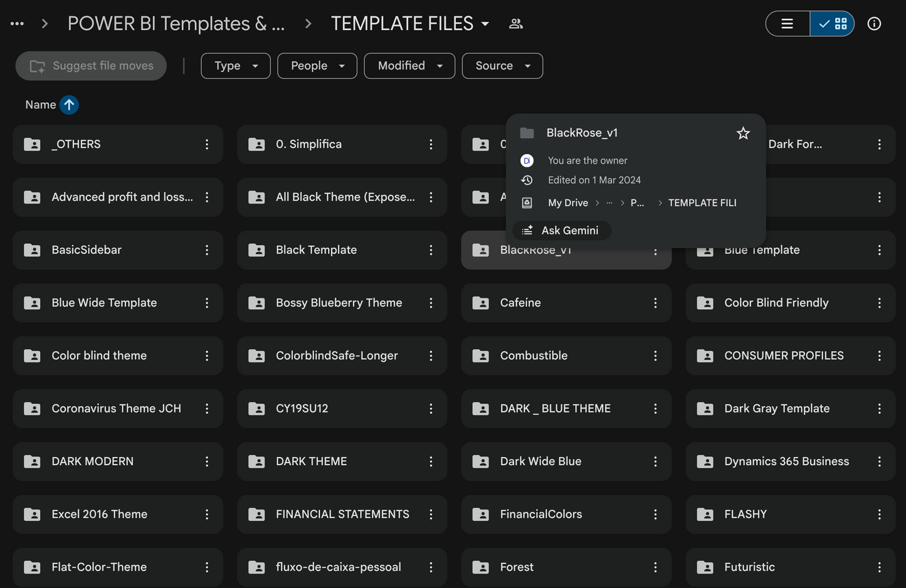Click My Drive in hover card path
Screen dimensions: 906x588
[568, 202]
